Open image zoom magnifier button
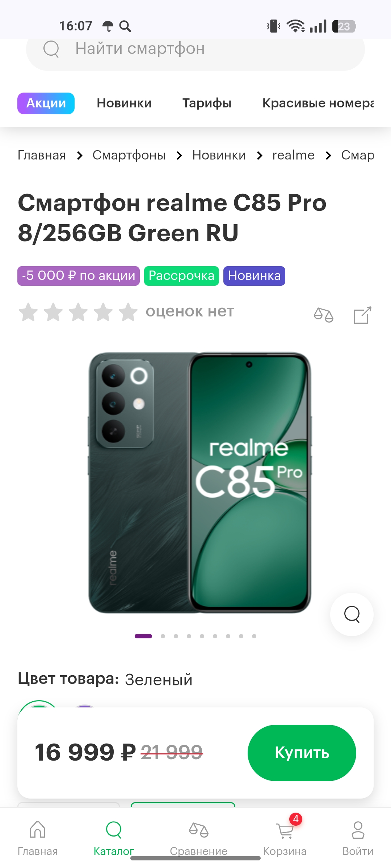Image resolution: width=391 pixels, height=868 pixels. pos(352,614)
